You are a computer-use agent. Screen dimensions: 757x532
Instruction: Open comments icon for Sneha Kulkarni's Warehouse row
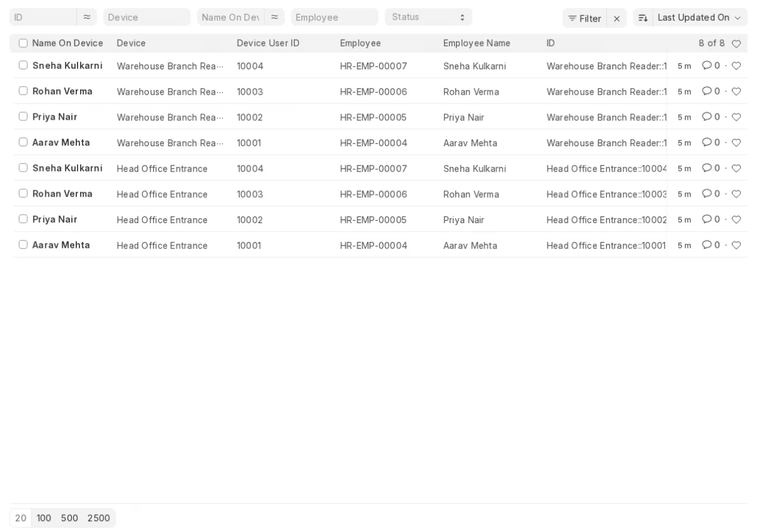(x=707, y=66)
